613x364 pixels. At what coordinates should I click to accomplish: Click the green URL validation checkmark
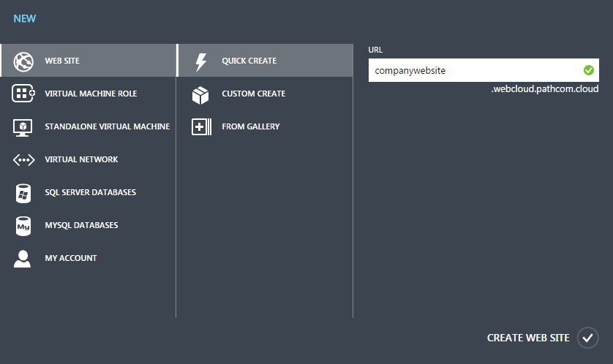click(x=589, y=70)
